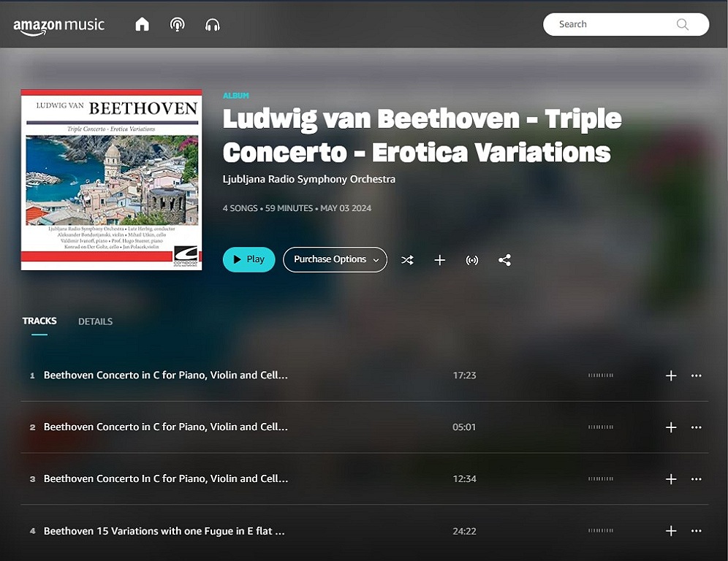
Task: Shuffle the album tracks
Action: coord(407,260)
